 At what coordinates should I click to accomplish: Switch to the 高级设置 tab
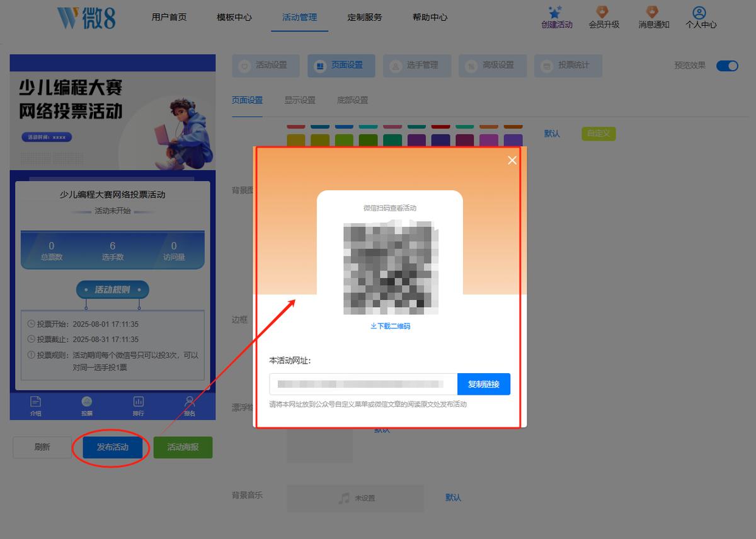[493, 66]
